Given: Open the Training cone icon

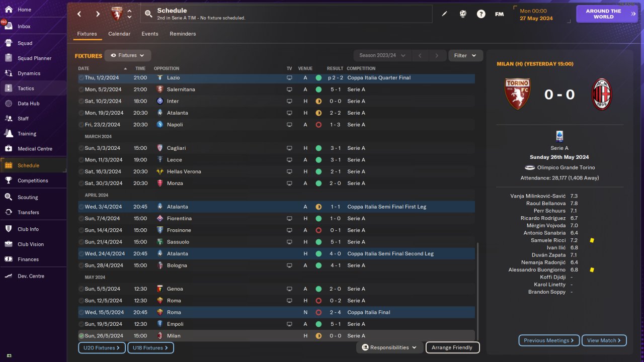Looking at the screenshot, I should click(x=9, y=134).
